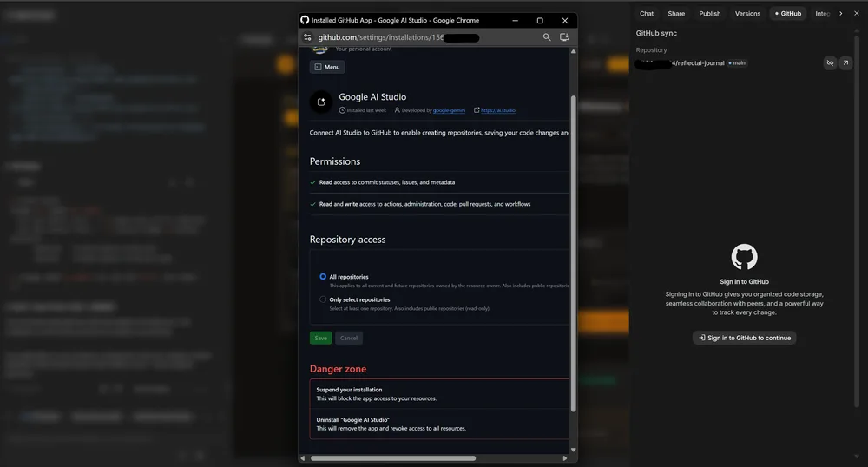Click the Repository access heading
The height and width of the screenshot is (467, 868).
tap(348, 240)
